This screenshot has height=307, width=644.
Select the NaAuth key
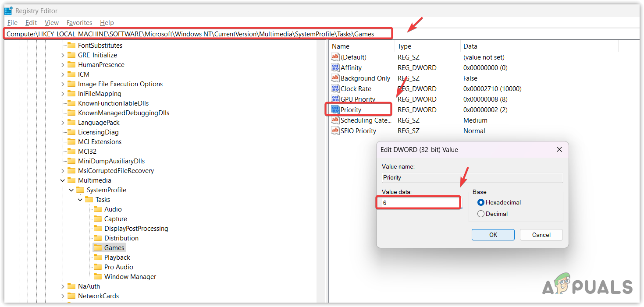coord(89,286)
